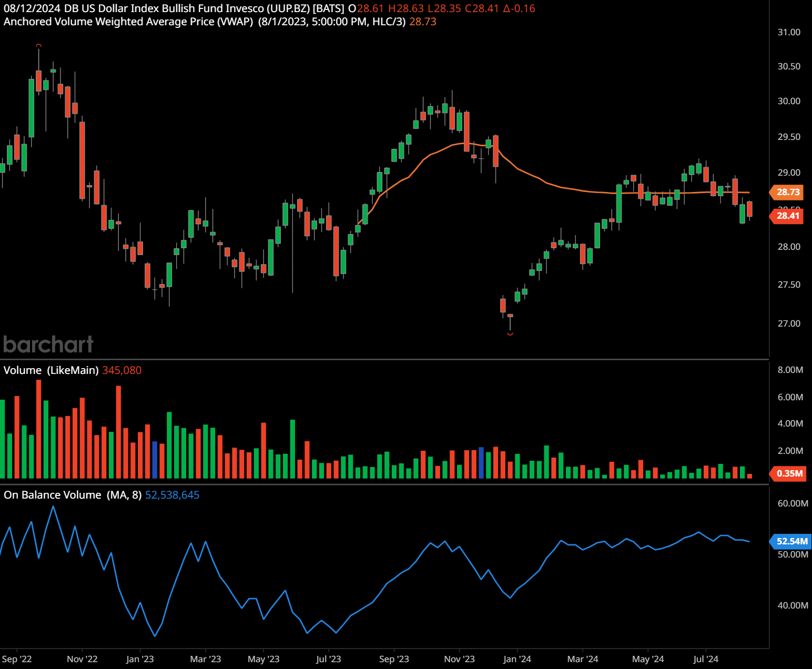This screenshot has height=669, width=812.
Task: Click the 0.35M volume value tag
Action: tap(788, 473)
